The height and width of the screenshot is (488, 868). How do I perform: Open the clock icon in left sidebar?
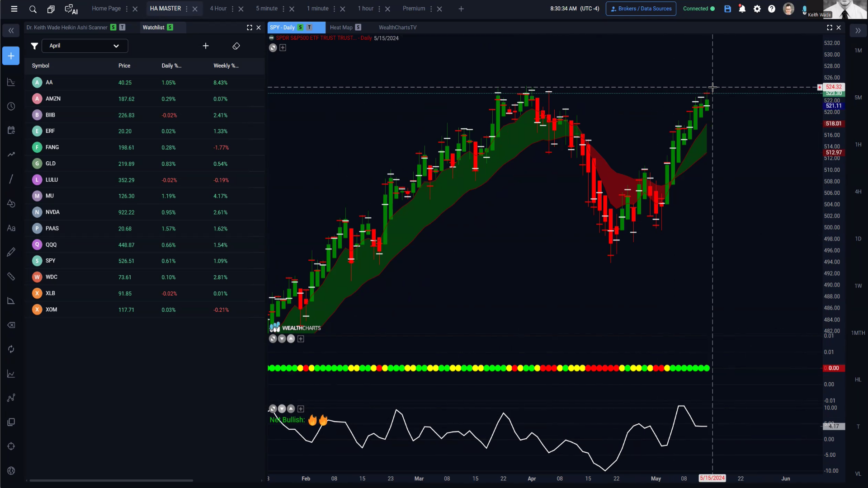coord(11,106)
